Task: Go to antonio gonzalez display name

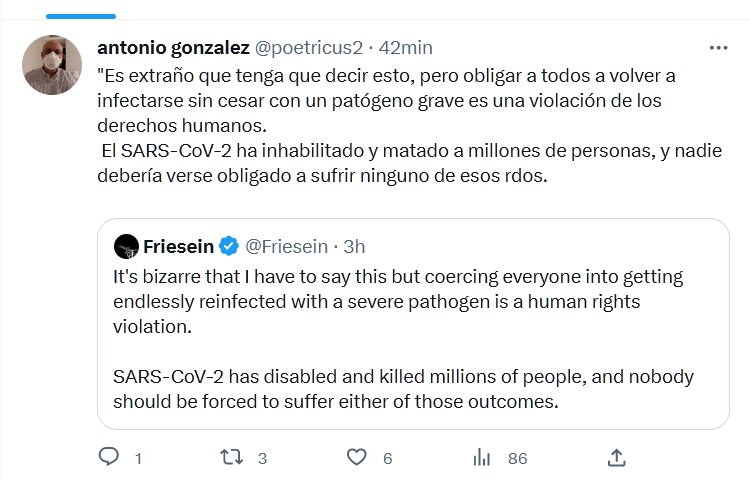Action: pyautogui.click(x=173, y=47)
